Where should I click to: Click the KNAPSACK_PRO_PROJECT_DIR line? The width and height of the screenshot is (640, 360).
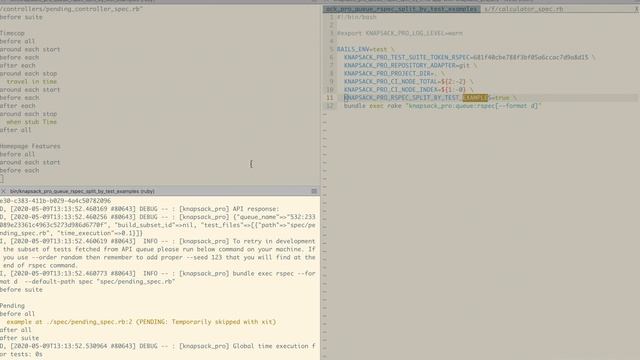point(394,73)
